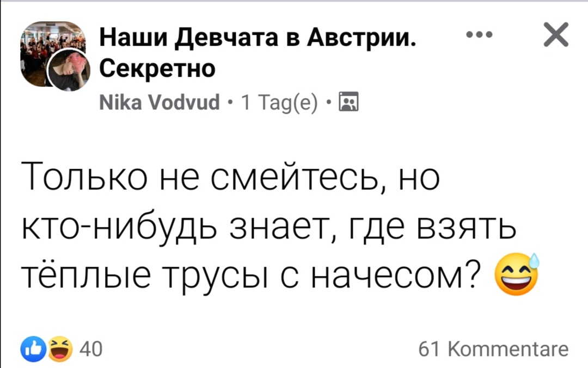The image size is (588, 368).
Task: Click the group privacy icon after the date
Action: click(x=347, y=102)
